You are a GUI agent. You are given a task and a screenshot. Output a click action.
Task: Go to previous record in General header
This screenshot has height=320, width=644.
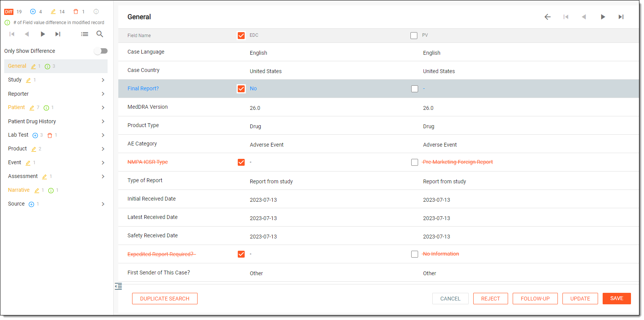[584, 17]
